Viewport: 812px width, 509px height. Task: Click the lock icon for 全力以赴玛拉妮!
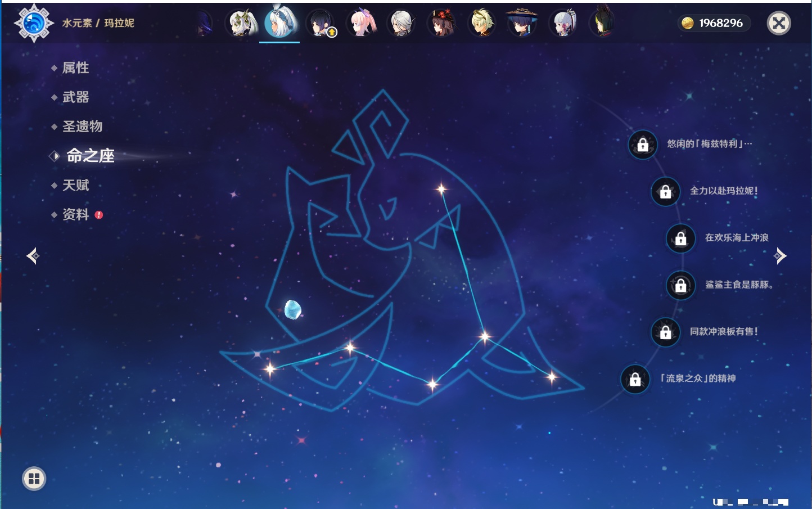tap(665, 191)
